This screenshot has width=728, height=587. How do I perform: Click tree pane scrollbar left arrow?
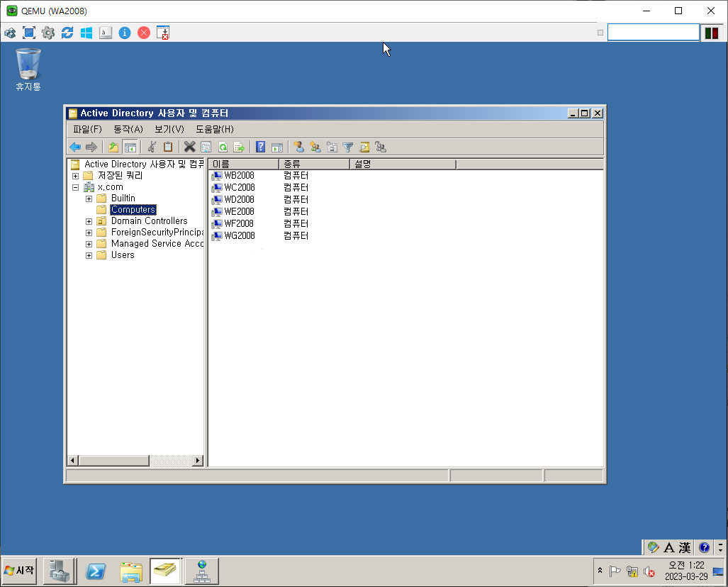(72, 461)
